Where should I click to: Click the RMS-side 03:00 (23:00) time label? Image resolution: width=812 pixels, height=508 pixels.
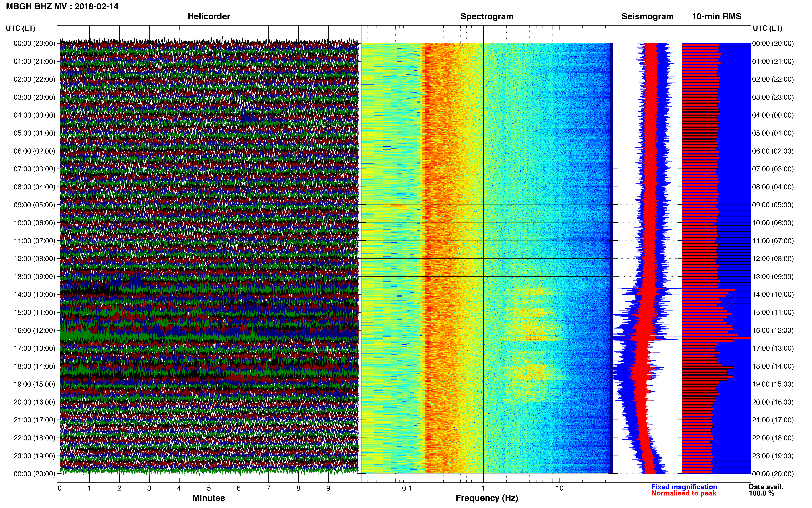click(773, 97)
